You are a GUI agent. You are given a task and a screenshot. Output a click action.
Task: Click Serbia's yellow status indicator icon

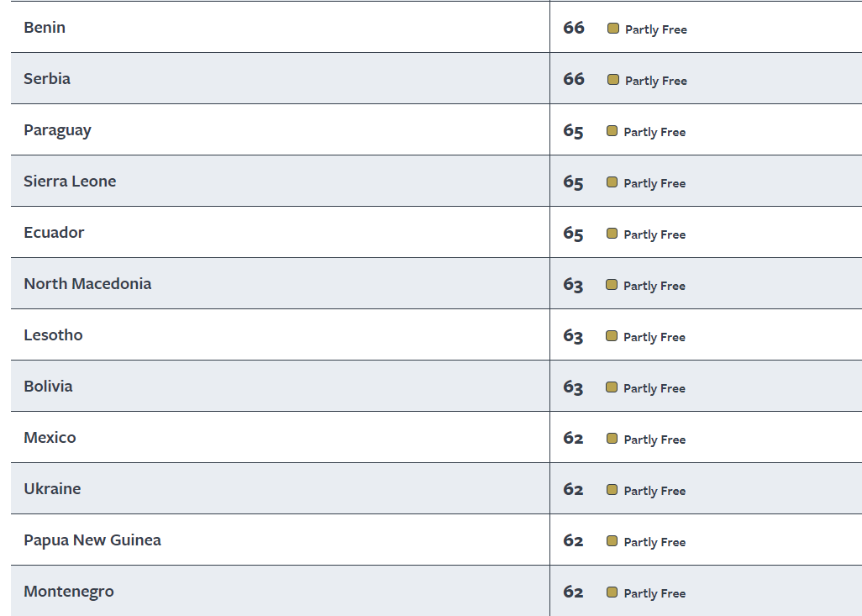click(x=613, y=80)
